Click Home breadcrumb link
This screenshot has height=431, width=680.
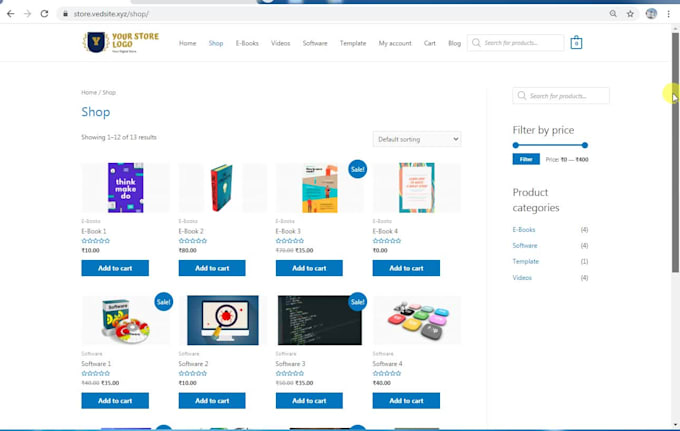click(89, 92)
